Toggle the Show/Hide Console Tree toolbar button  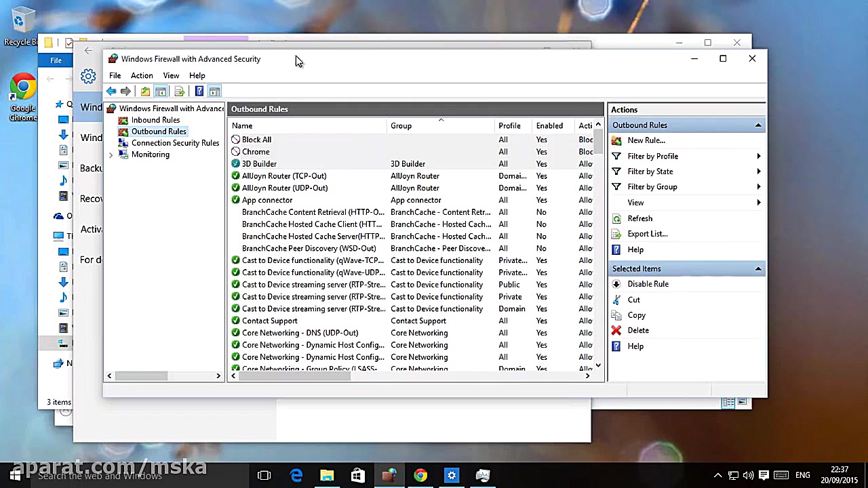pyautogui.click(x=161, y=91)
